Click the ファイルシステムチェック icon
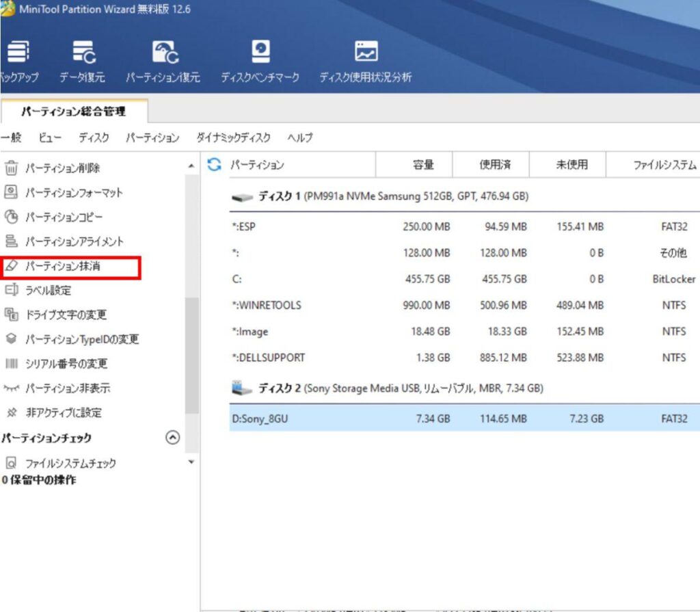The width and height of the screenshot is (700, 612). (x=11, y=463)
